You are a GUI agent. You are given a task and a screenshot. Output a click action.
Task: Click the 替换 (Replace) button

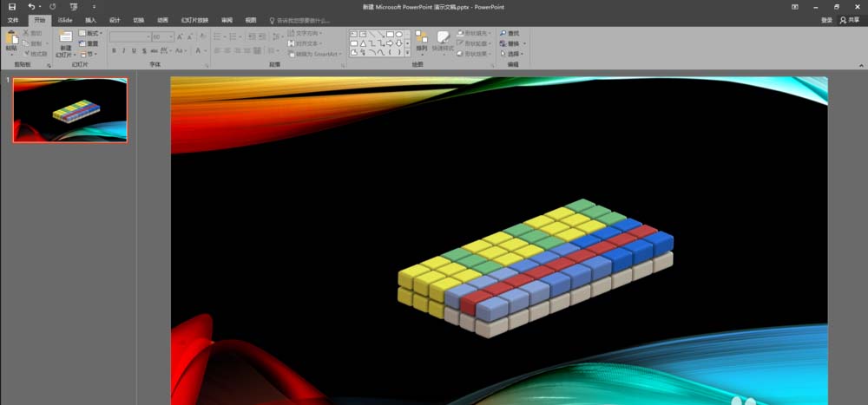[512, 43]
